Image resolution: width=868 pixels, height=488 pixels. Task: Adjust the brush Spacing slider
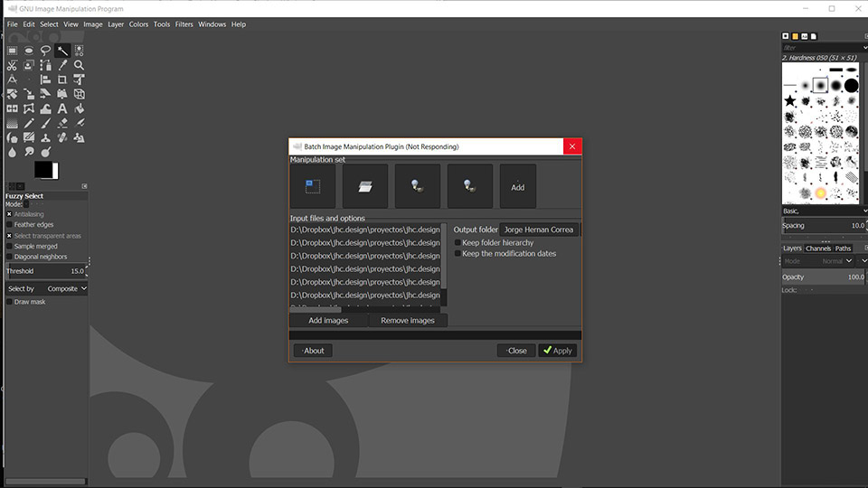(x=824, y=226)
